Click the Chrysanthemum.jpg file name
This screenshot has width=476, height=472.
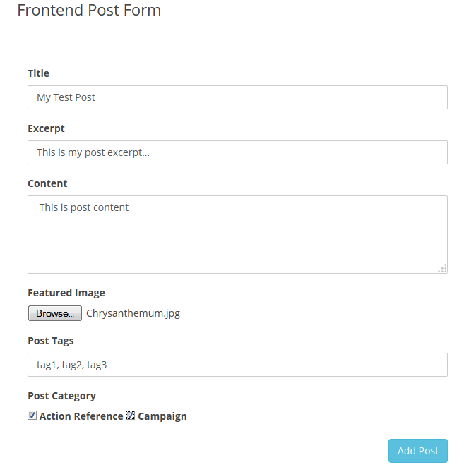133,313
